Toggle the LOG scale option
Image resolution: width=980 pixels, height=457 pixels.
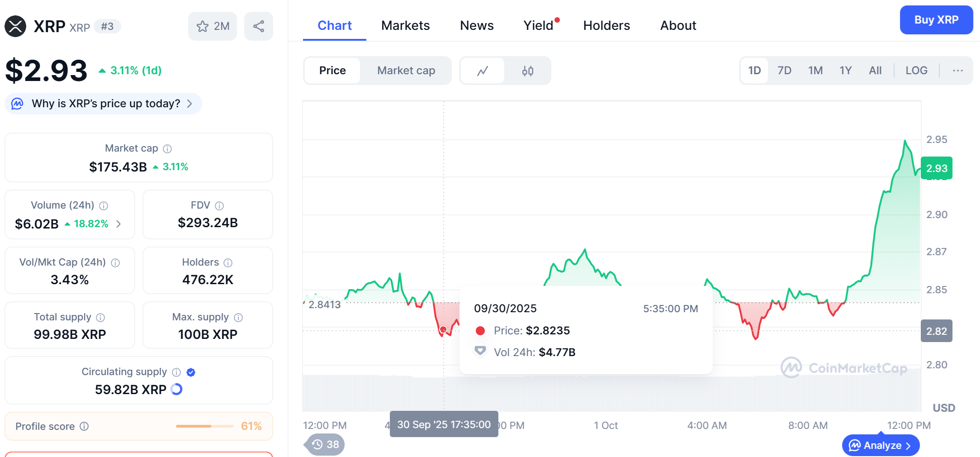[916, 71]
